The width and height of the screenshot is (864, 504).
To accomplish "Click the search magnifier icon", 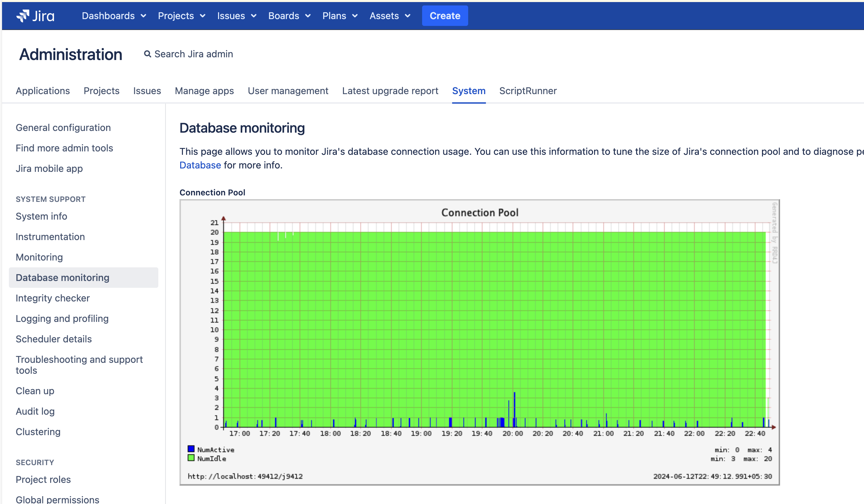I will pos(147,54).
